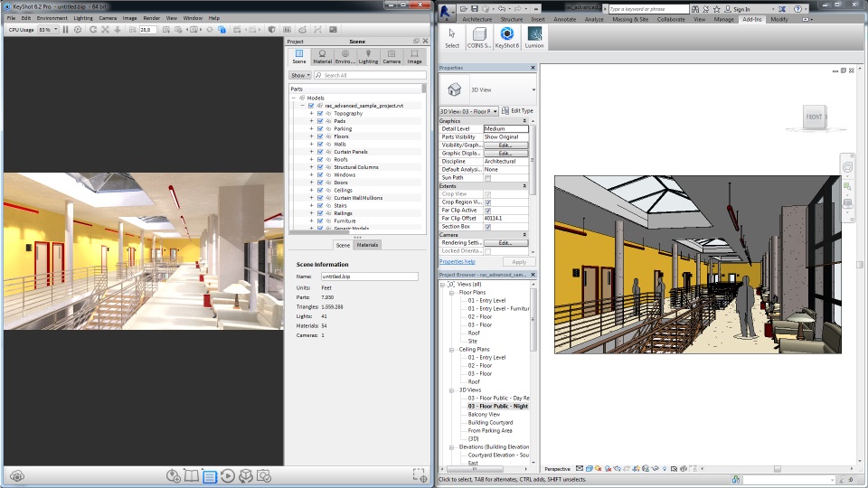This screenshot has width=868, height=488.
Task: Open the Material tab in Project panel
Action: (x=323, y=56)
